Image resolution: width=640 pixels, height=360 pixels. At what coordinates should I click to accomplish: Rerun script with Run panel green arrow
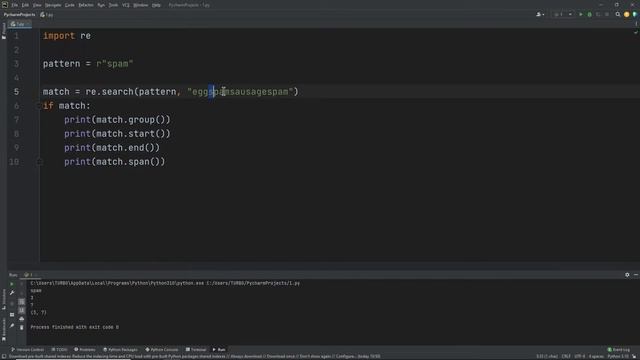click(12, 284)
